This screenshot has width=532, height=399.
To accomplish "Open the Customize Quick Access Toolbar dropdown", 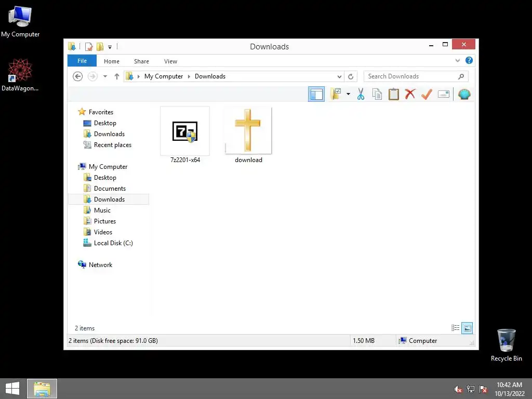I will click(110, 47).
